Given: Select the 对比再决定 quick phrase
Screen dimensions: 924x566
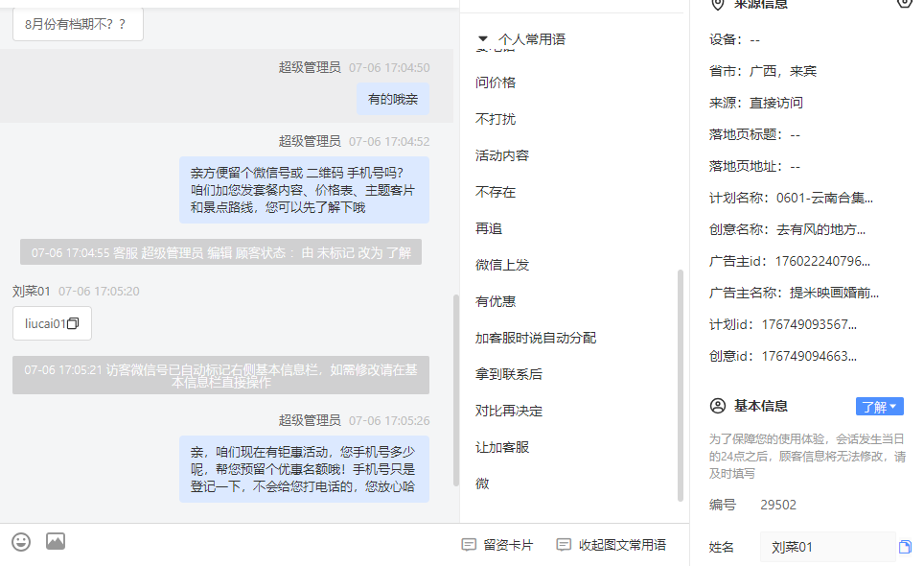Looking at the screenshot, I should coord(509,411).
